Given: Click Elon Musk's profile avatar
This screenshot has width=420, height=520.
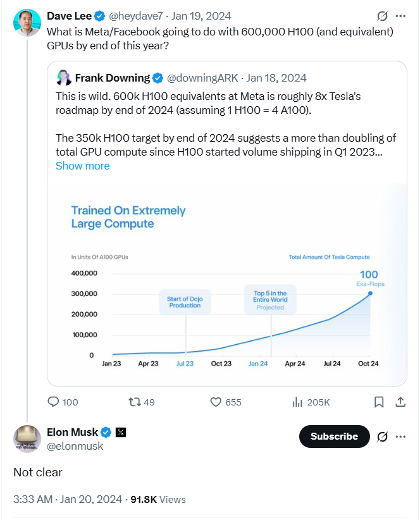Looking at the screenshot, I should pyautogui.click(x=27, y=439).
